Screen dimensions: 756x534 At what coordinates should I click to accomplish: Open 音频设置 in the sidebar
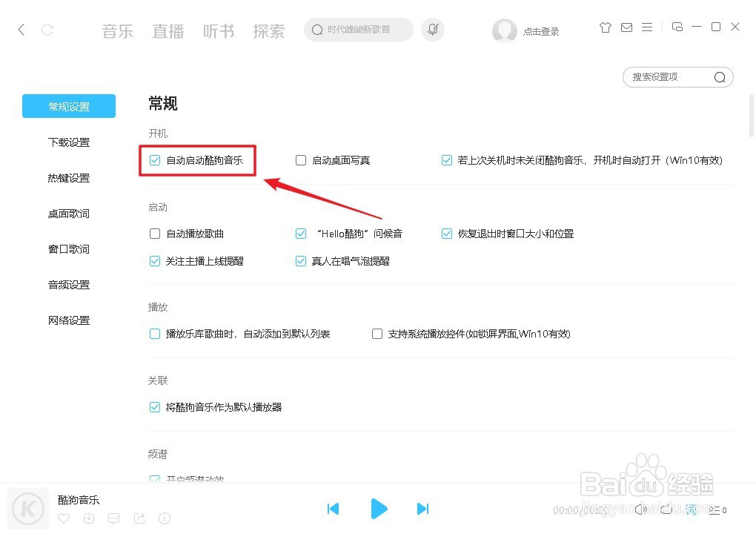69,285
